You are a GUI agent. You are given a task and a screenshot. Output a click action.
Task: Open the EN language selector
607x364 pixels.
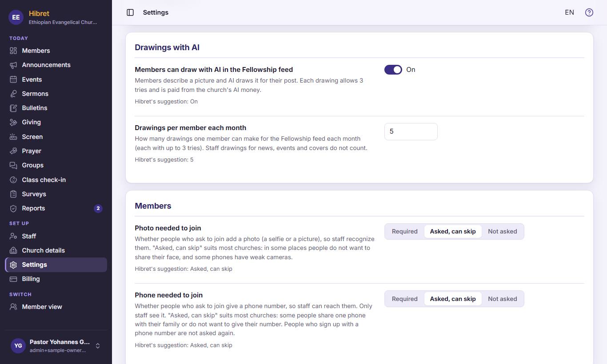(569, 12)
